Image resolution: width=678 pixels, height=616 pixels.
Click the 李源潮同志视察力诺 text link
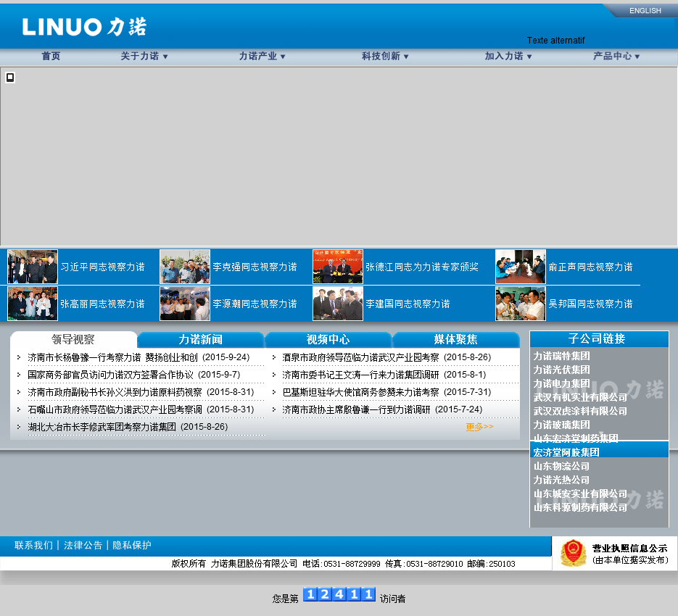tap(255, 304)
